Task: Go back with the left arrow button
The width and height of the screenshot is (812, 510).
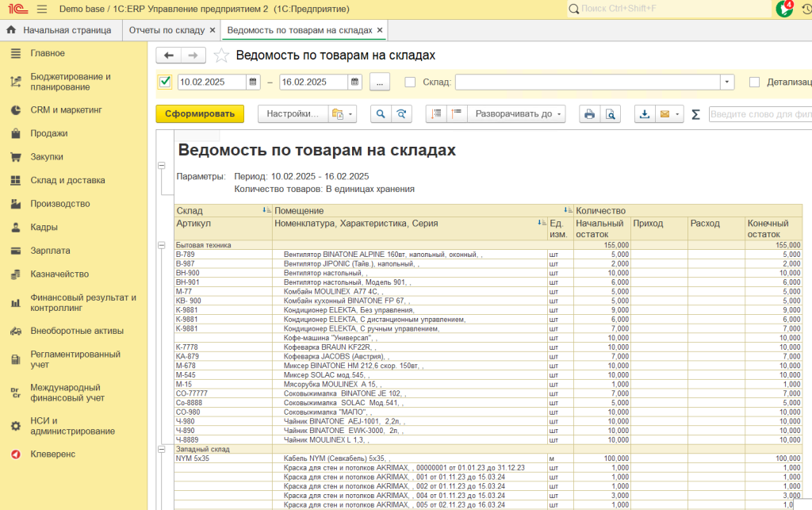Action: click(x=168, y=56)
